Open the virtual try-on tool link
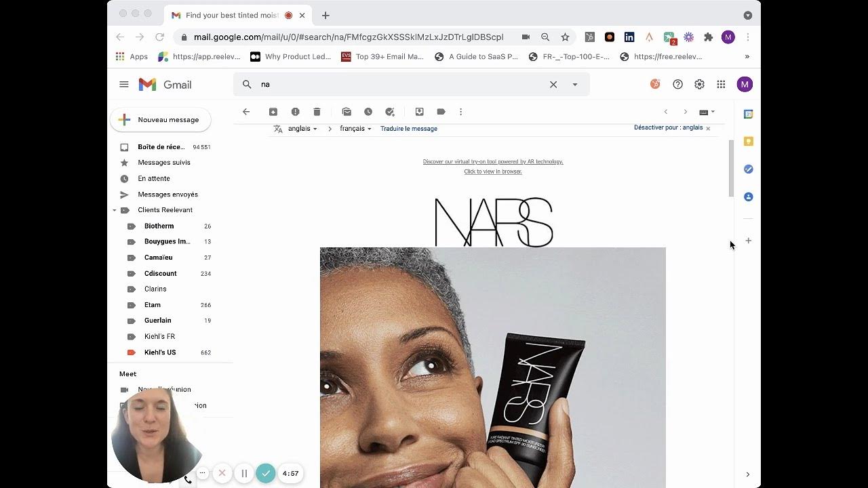868x488 pixels. tap(493, 162)
